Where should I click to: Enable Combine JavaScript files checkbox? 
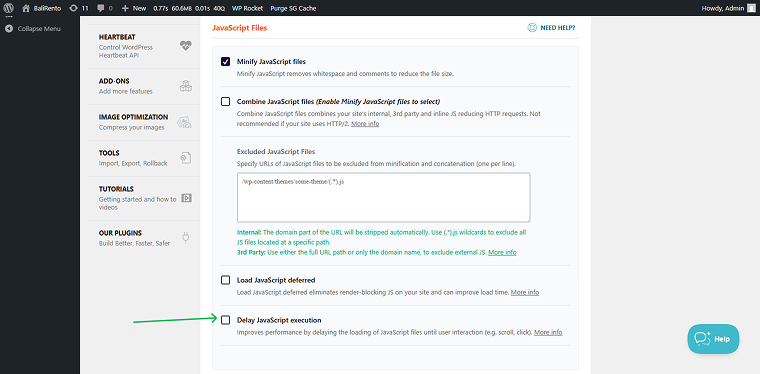tap(225, 102)
